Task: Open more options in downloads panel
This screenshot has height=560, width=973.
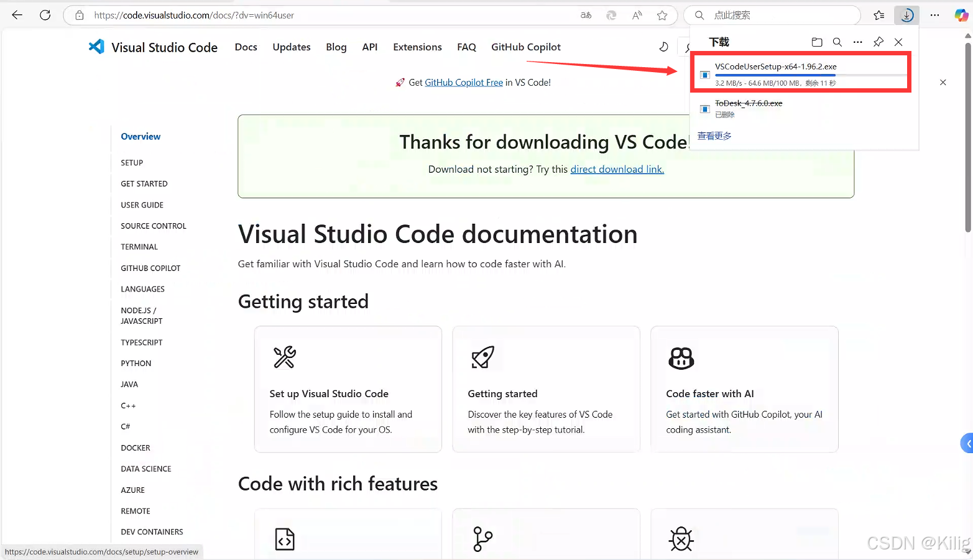Action: [x=858, y=42]
